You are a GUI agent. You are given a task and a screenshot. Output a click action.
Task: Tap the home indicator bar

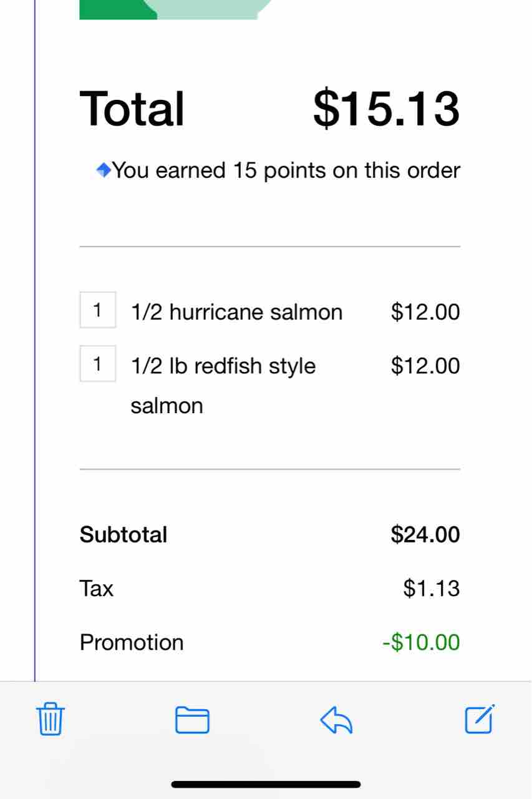click(x=266, y=784)
